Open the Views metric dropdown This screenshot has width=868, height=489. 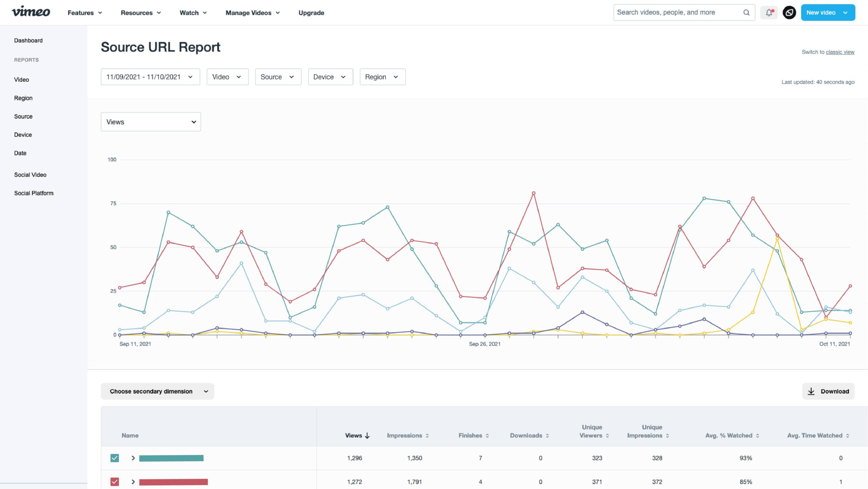[x=151, y=121]
